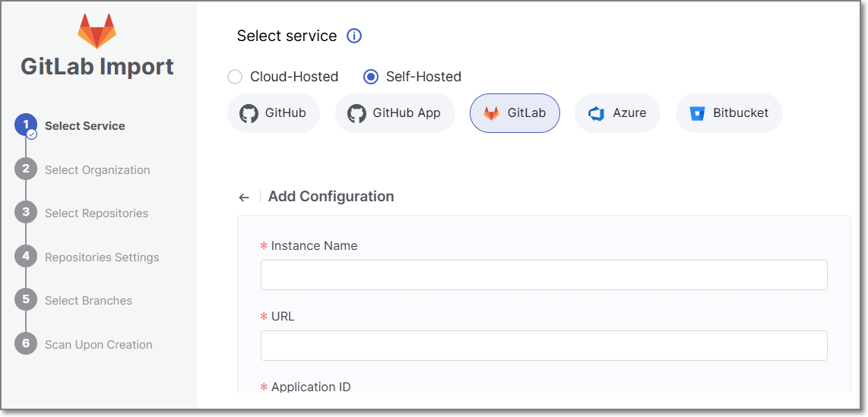Select the Self-Hosted radio button
Viewport: 868px width, 417px height.
point(371,77)
